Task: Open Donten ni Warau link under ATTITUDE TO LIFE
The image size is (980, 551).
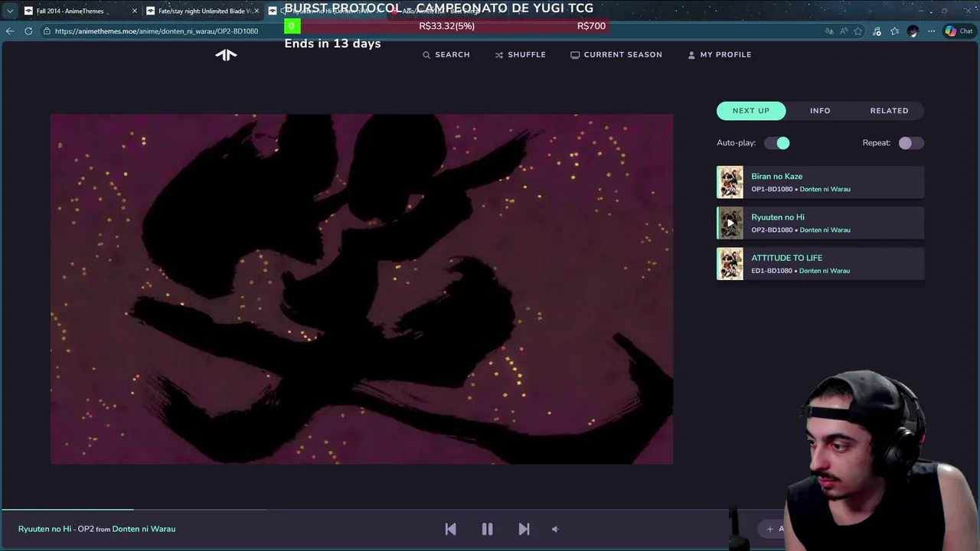Action: (825, 270)
